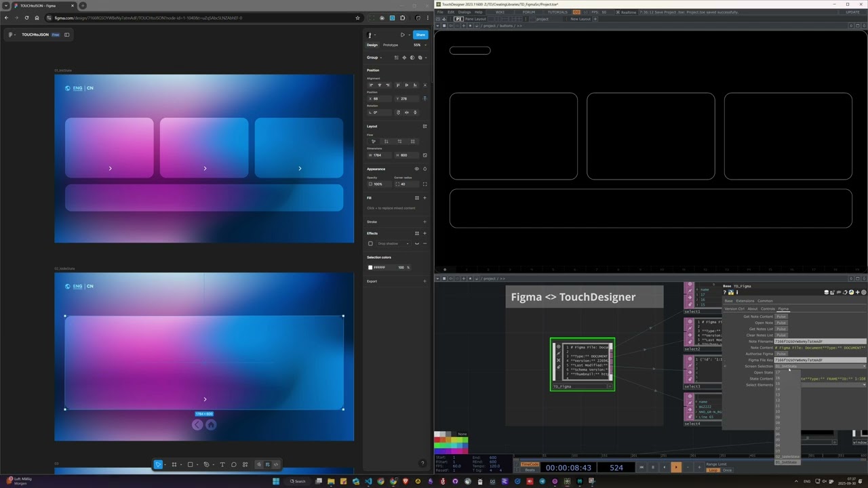The image size is (868, 488).
Task: Click the Share button in Figma
Action: click(420, 35)
